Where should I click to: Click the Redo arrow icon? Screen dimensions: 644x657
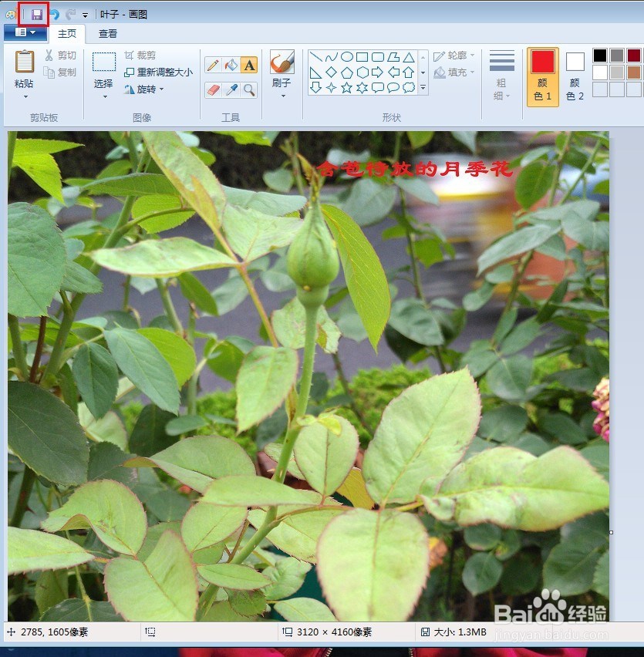[70, 15]
